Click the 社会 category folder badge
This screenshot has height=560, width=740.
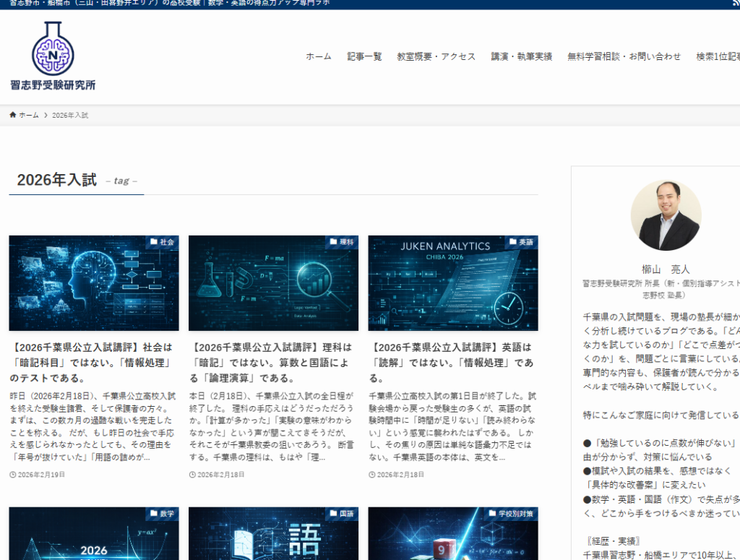point(162,242)
